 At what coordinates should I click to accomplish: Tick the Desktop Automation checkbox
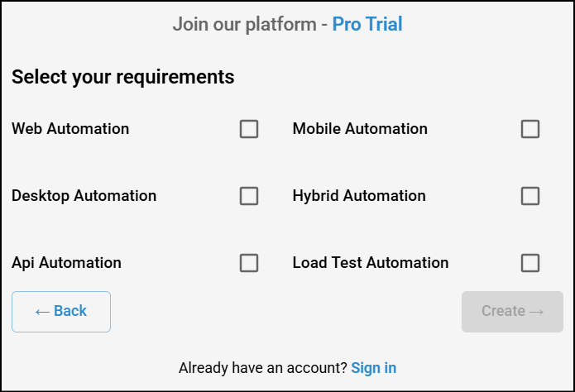[x=249, y=196]
